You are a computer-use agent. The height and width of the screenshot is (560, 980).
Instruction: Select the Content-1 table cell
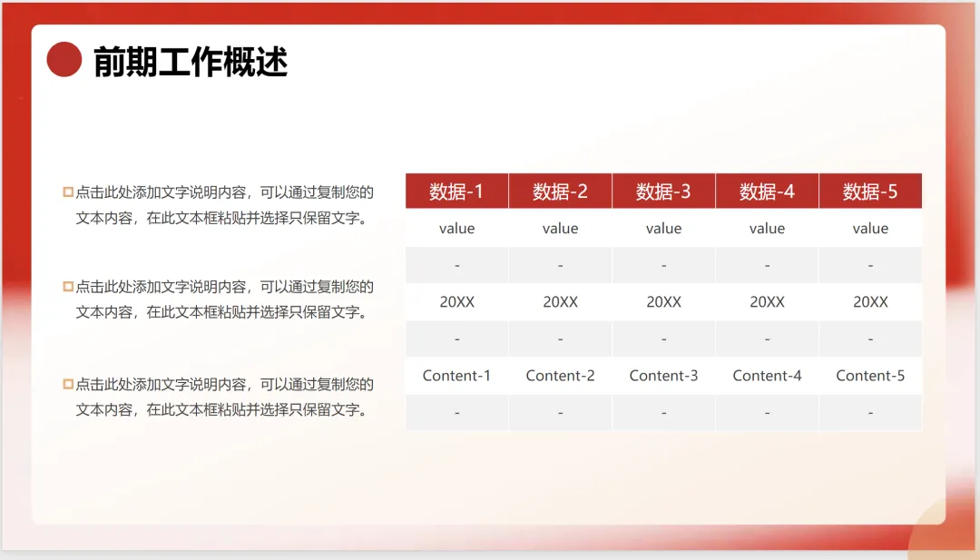[456, 376]
